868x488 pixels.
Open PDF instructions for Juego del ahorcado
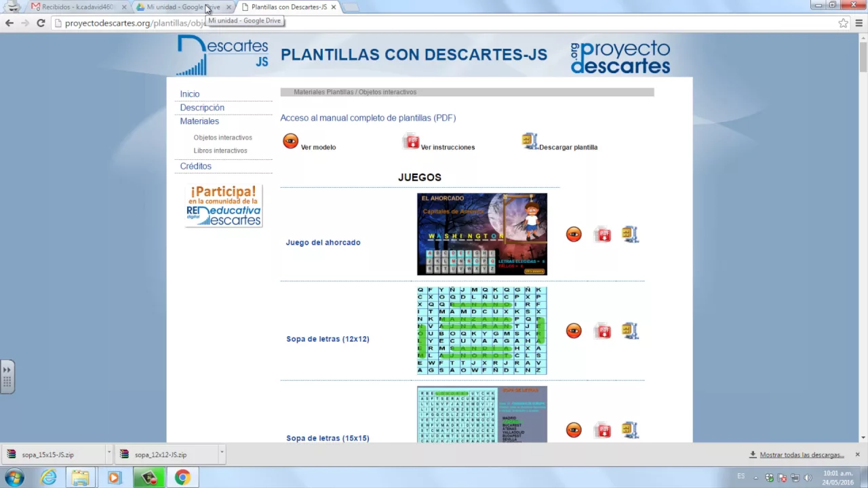[x=602, y=235]
